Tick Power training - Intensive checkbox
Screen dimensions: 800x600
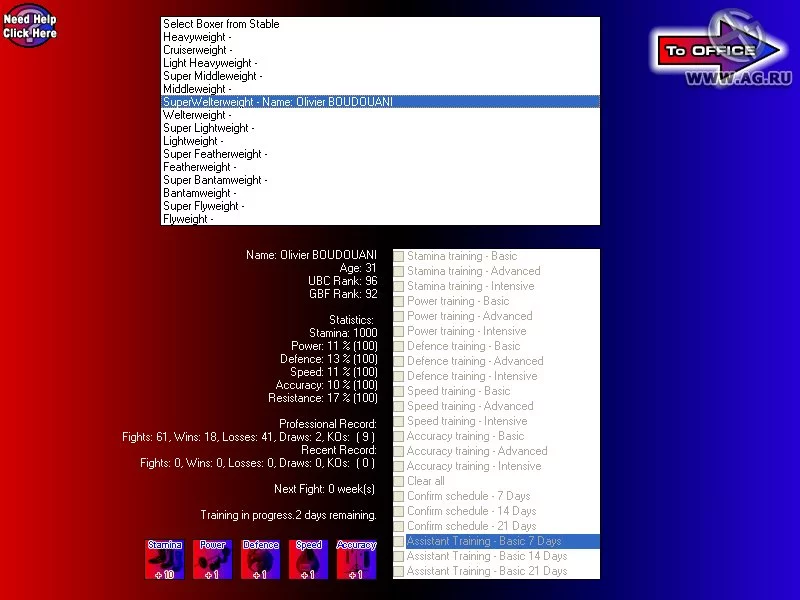pos(399,331)
